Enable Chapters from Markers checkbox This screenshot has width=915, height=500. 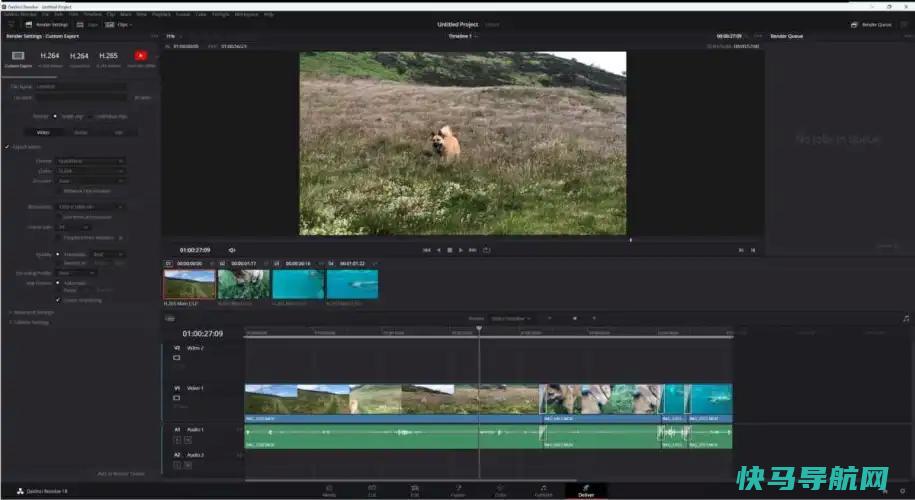59,237
